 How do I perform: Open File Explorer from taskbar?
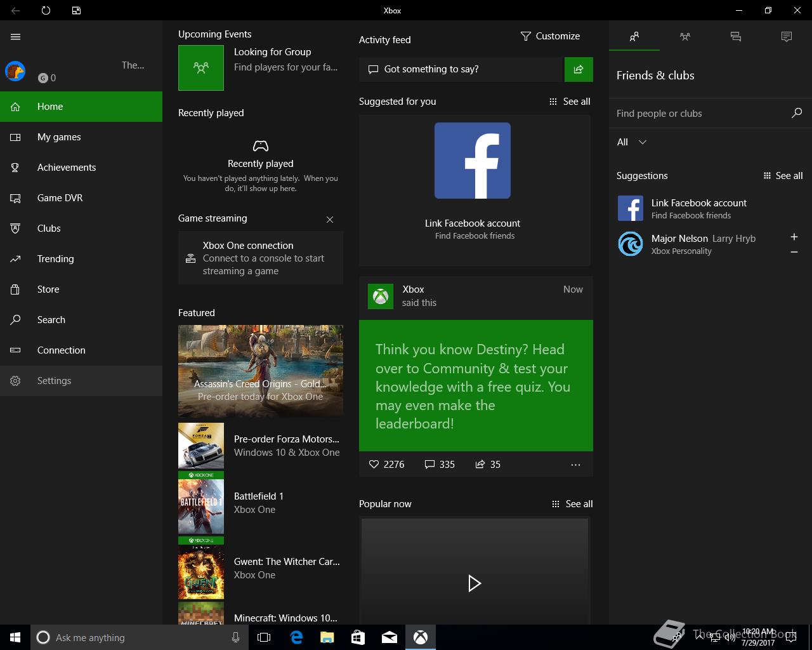[x=327, y=637]
